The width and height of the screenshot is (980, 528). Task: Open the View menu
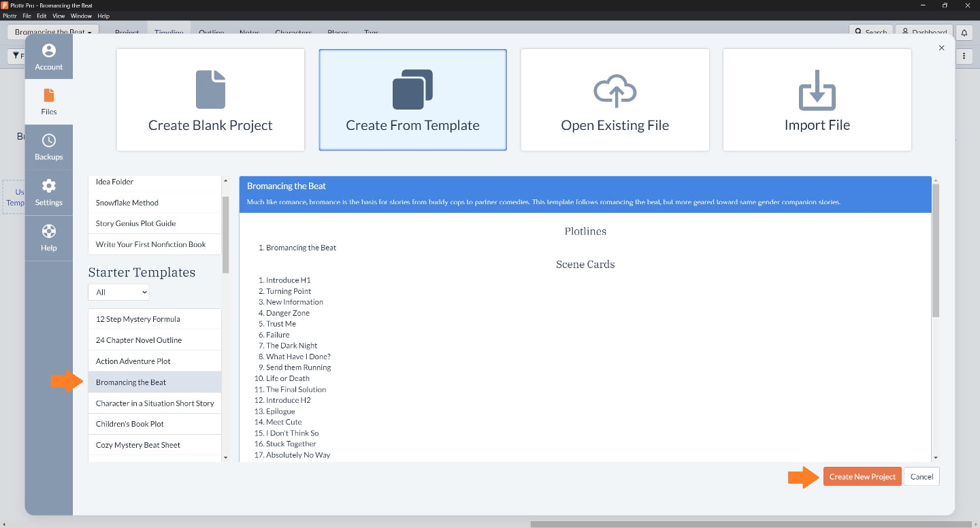(x=59, y=16)
